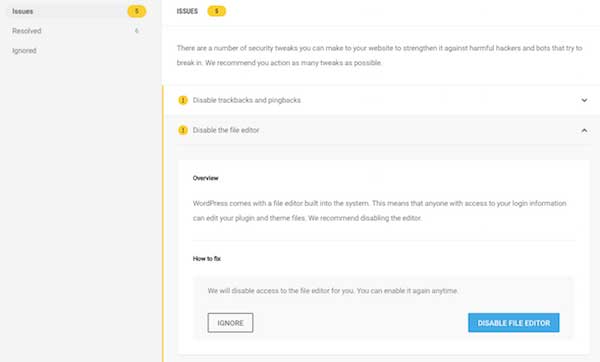Click the security tweaks description paragraph

380,55
